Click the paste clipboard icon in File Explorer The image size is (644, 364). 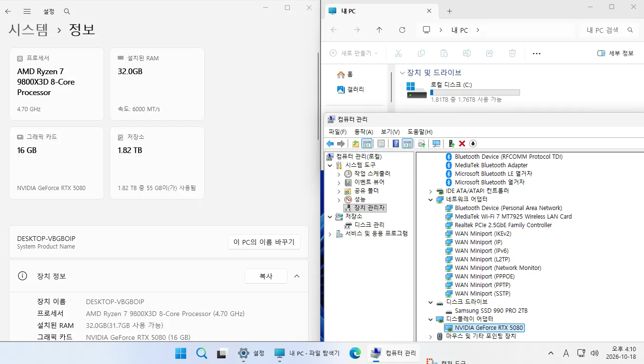[444, 53]
